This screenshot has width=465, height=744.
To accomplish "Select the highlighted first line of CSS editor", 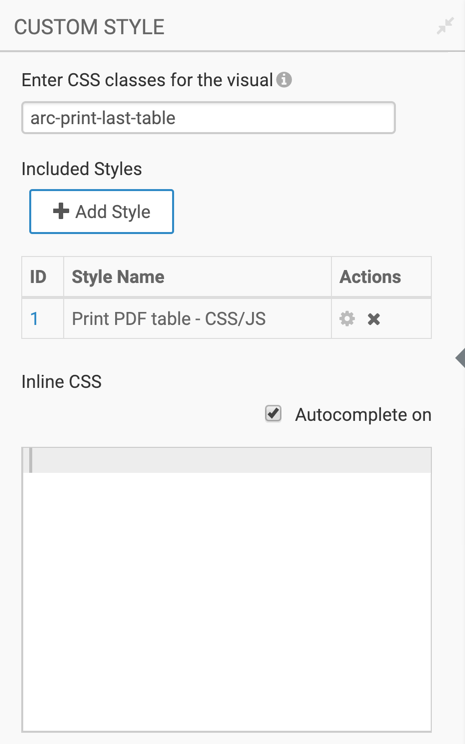I will tap(227, 460).
